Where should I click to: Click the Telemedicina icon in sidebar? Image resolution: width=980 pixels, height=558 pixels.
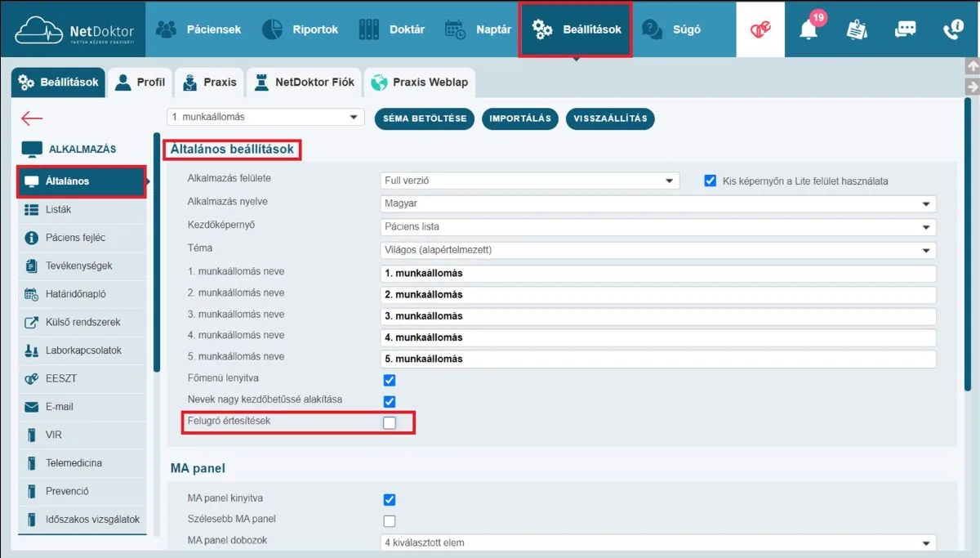(32, 463)
